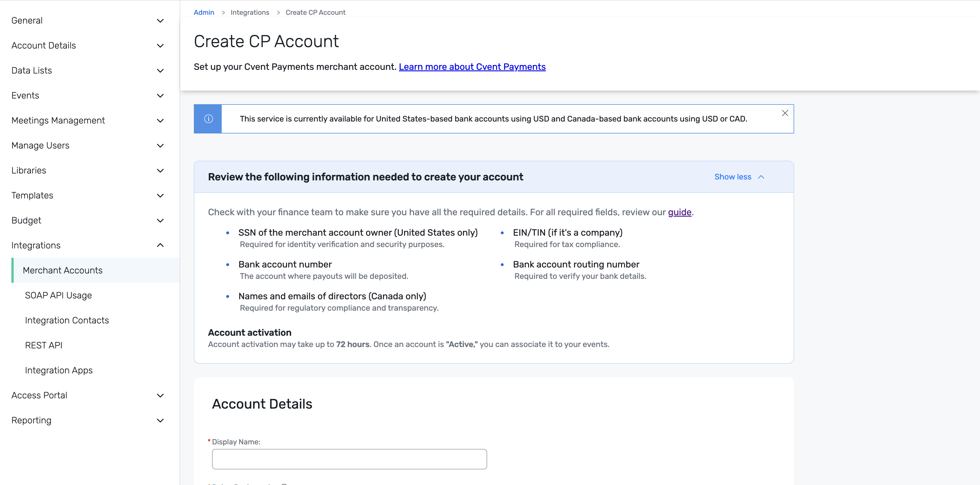
Task: Click the Review the following information header
Action: coord(365,177)
